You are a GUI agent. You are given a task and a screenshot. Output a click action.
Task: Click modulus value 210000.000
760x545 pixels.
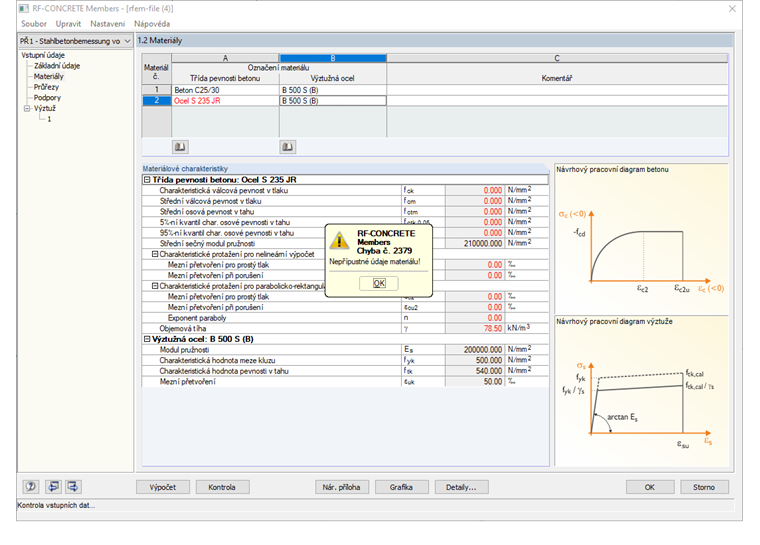pyautogui.click(x=475, y=243)
